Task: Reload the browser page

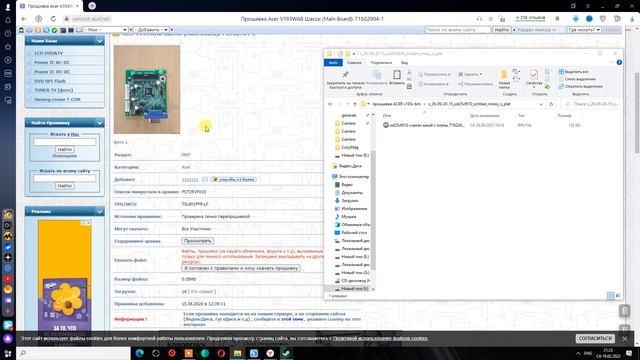Action: [53, 19]
